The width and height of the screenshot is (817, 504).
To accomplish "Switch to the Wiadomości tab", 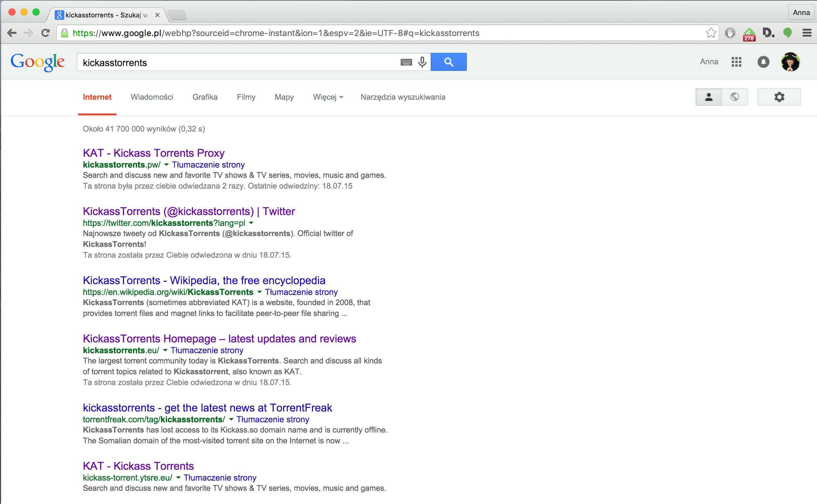I will point(152,97).
